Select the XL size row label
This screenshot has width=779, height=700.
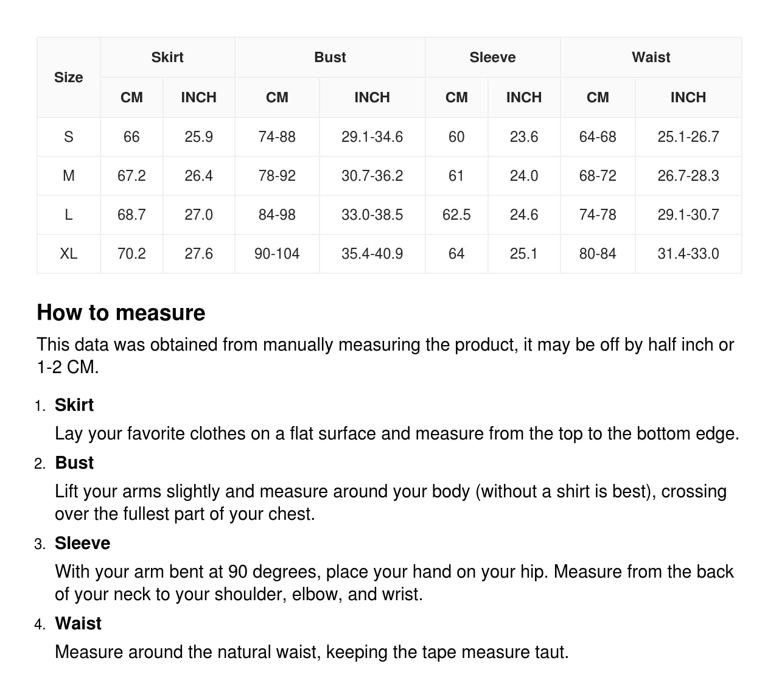click(x=68, y=254)
